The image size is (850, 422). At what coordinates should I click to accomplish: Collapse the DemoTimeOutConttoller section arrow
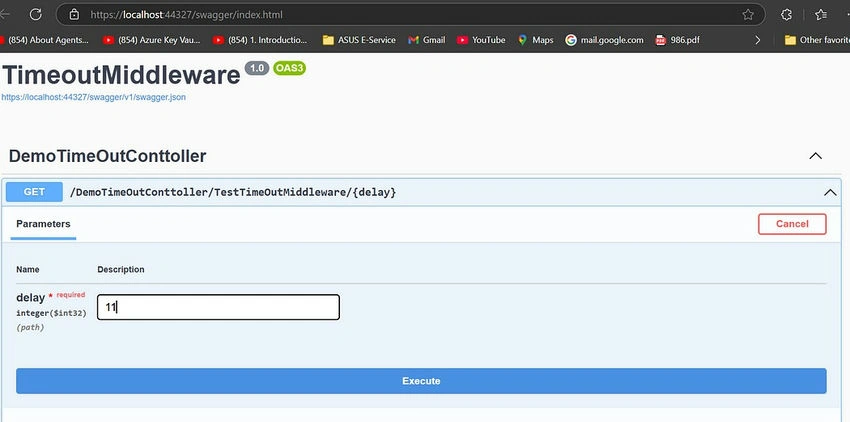point(815,156)
